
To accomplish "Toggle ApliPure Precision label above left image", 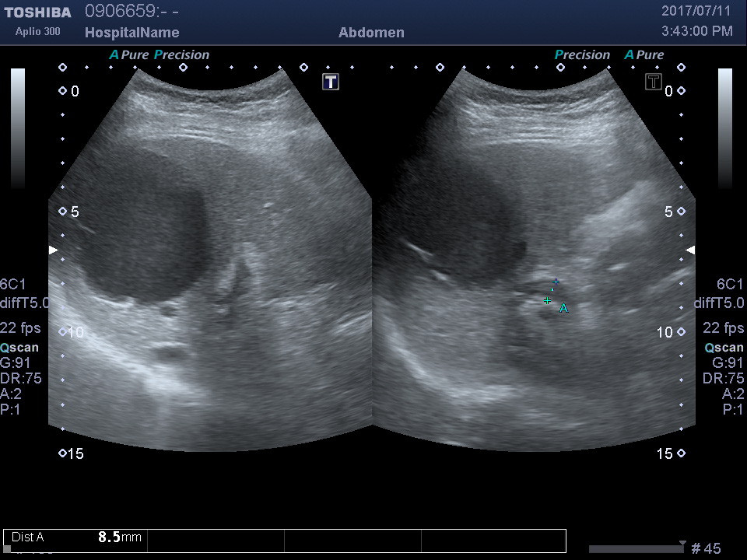I will pos(160,55).
